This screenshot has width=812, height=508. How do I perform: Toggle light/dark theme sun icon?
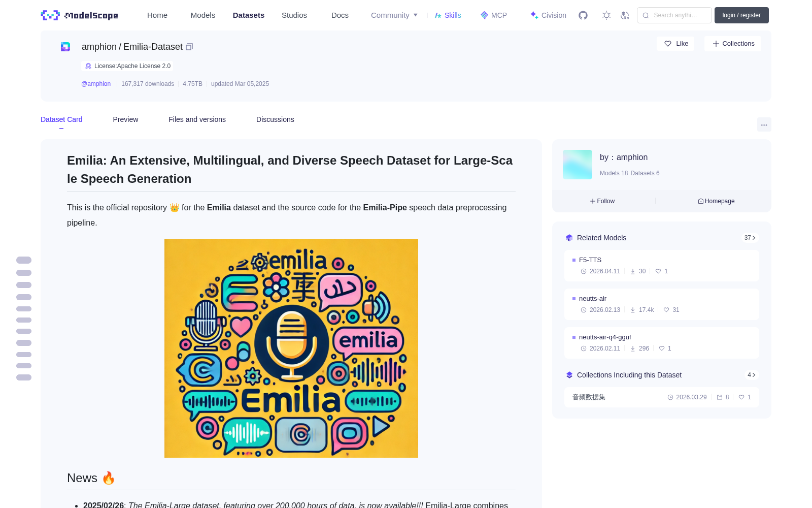point(606,15)
